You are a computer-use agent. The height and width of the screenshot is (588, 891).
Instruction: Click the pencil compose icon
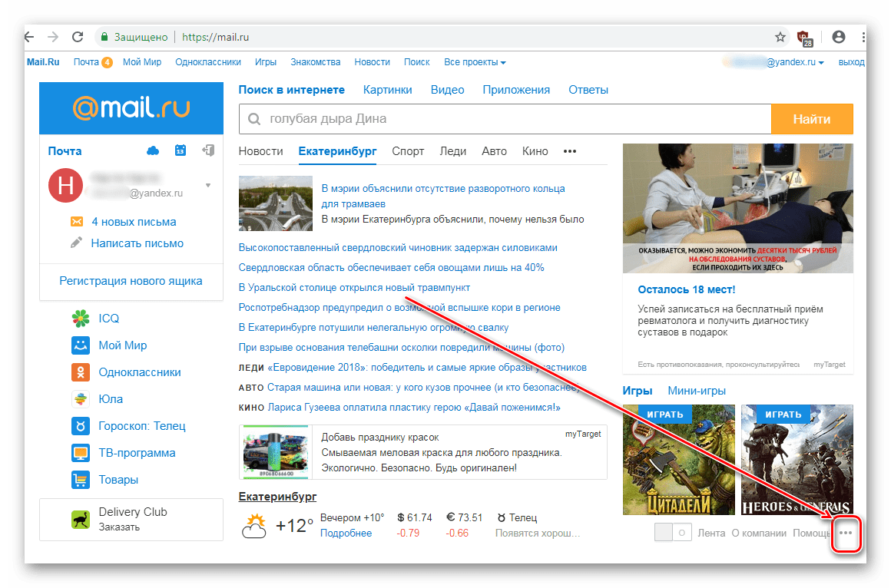tap(76, 243)
